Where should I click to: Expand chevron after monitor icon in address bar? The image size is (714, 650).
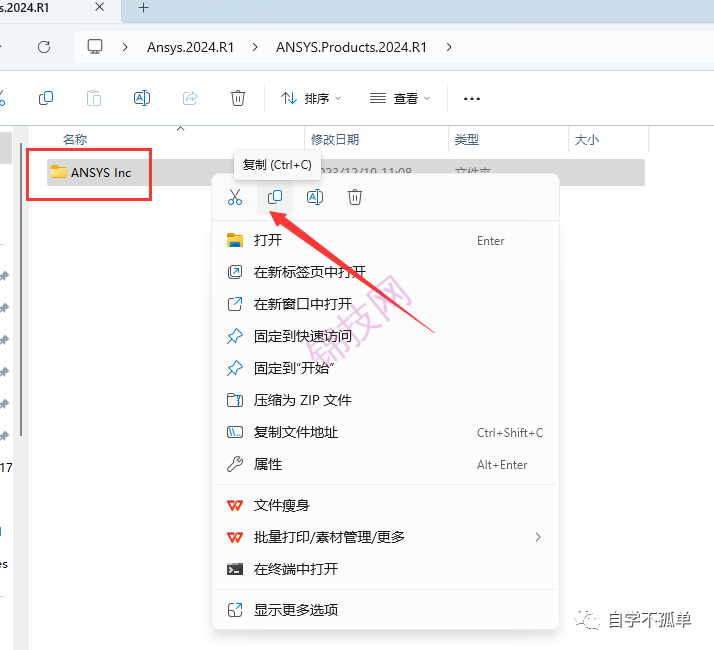[125, 47]
